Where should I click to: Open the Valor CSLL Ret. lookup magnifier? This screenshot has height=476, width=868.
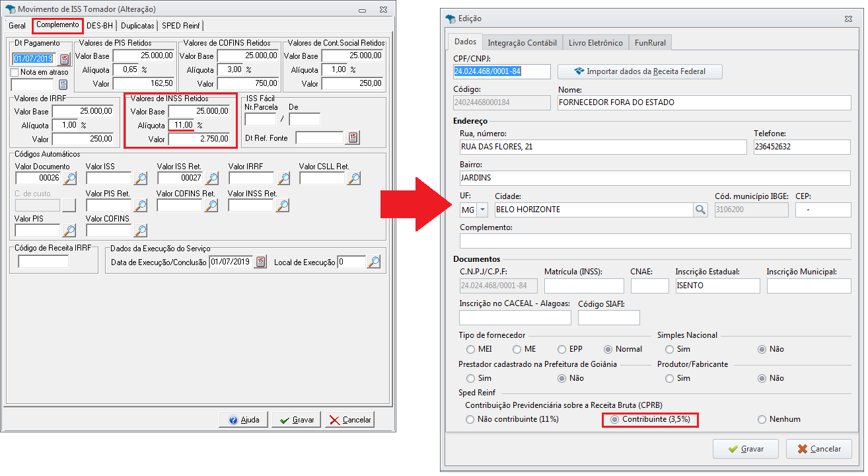(x=354, y=178)
